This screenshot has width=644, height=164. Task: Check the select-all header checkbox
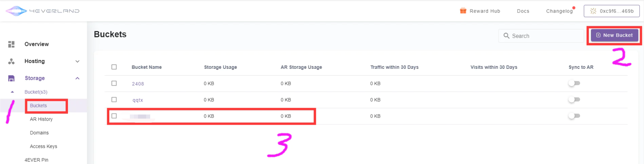point(114,67)
